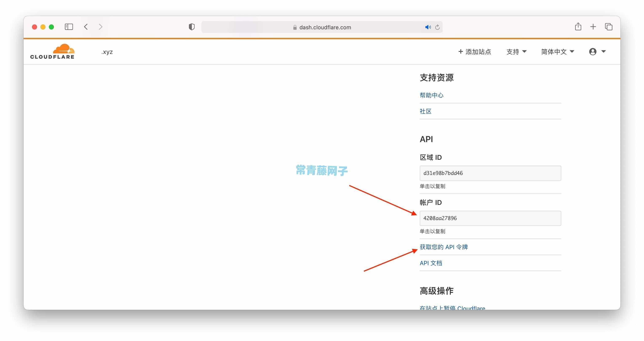Go forward with the forward arrow
Viewport: 644px width, 341px height.
[x=100, y=27]
